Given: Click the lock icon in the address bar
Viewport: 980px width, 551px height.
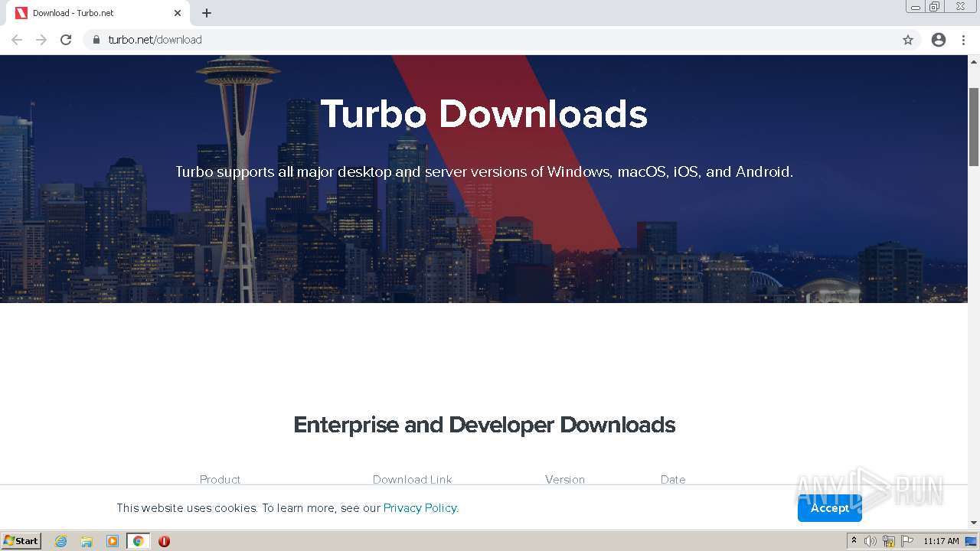Looking at the screenshot, I should coord(96,40).
